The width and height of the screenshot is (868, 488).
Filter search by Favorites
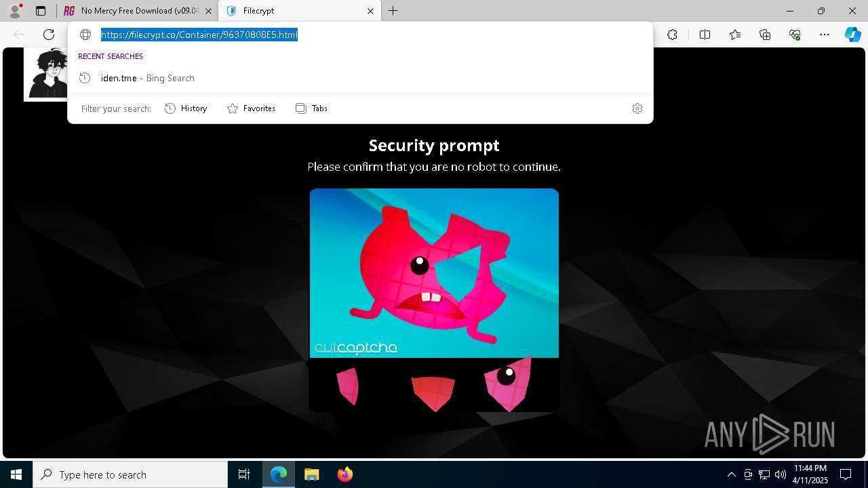(251, 108)
